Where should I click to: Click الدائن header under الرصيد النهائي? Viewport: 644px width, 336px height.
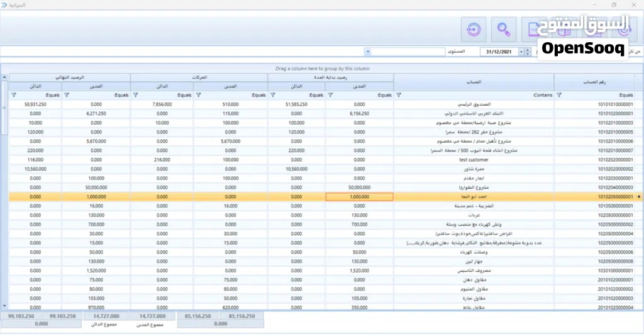click(x=35, y=86)
